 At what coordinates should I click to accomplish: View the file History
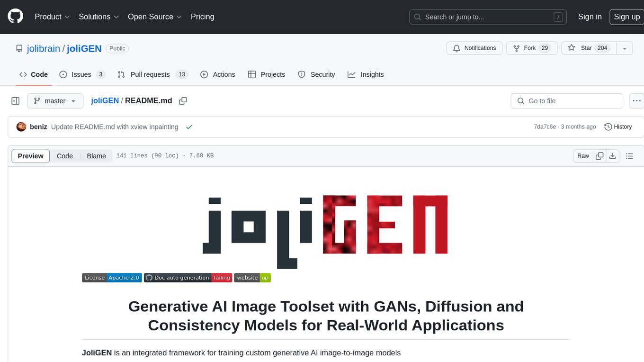[618, 127]
